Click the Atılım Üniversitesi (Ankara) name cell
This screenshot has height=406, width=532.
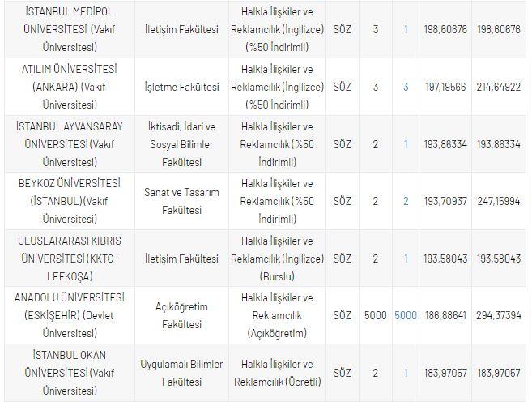pyautogui.click(x=66, y=87)
